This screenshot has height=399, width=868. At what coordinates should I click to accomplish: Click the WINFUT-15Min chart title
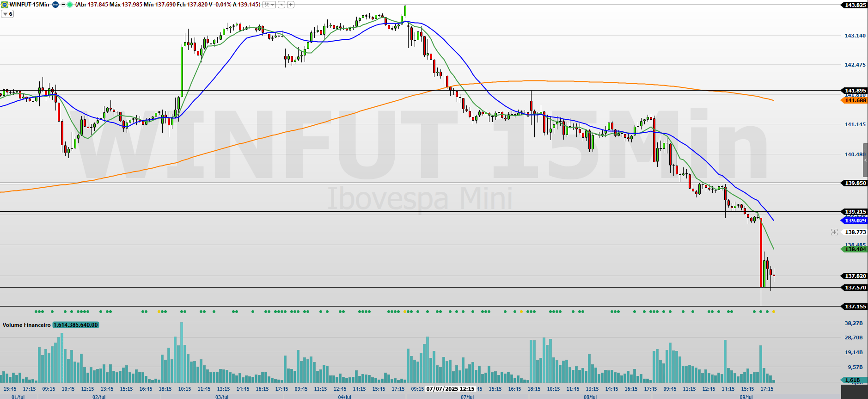point(29,5)
